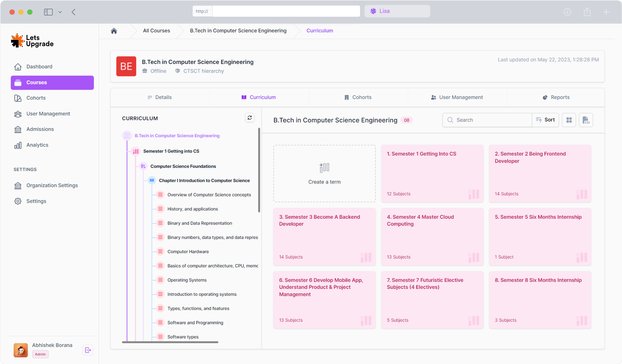Click Create a term card

coord(324,174)
